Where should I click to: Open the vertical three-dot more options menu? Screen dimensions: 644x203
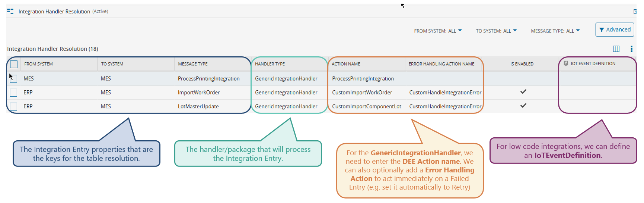(x=631, y=49)
